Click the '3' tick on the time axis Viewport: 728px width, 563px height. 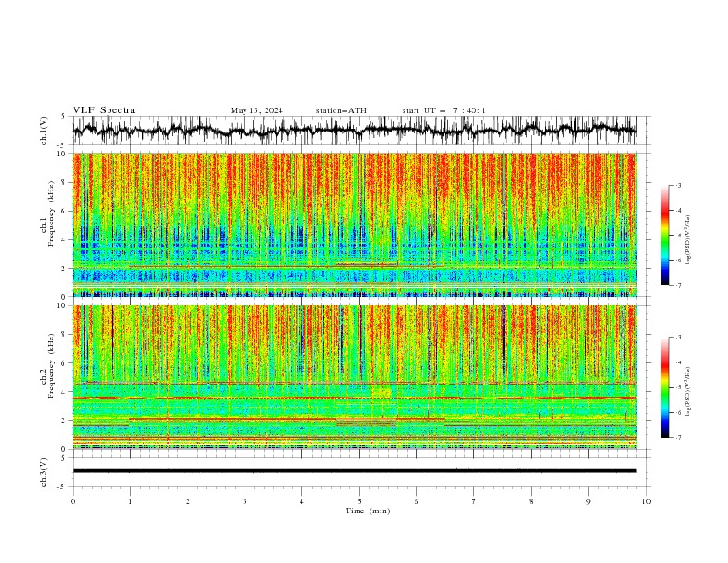(245, 501)
